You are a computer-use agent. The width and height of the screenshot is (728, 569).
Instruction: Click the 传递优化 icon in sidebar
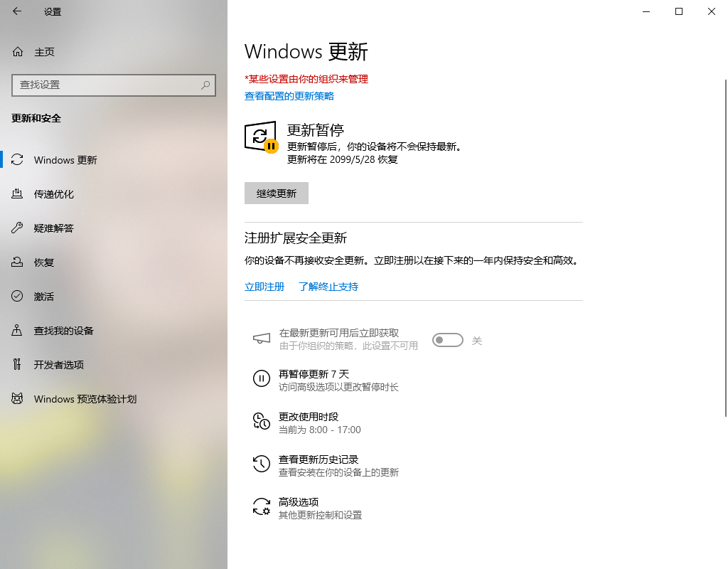point(17,194)
